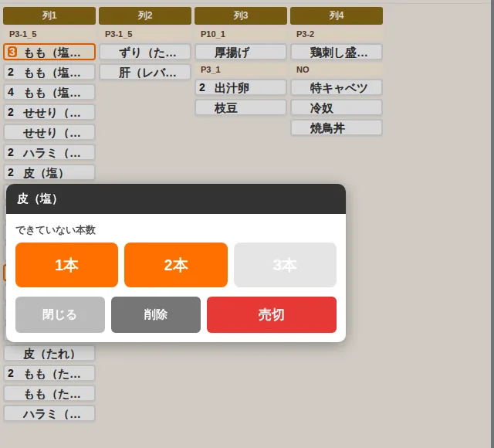Select bottom ハラミ item without quantity
This screenshot has width=494, height=448.
tap(49, 414)
